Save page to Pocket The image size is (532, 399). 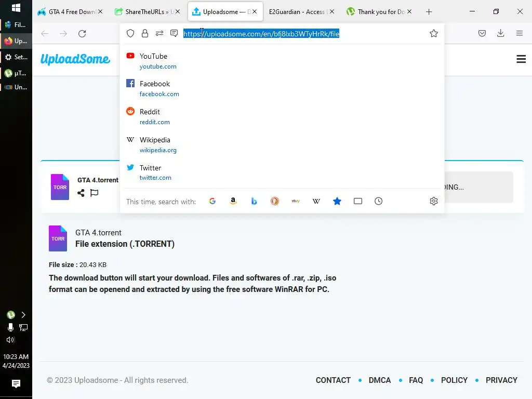(x=482, y=33)
